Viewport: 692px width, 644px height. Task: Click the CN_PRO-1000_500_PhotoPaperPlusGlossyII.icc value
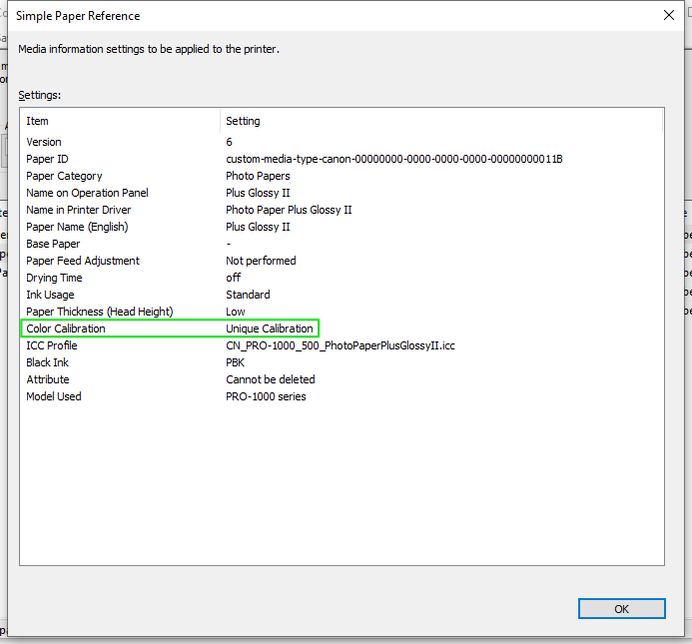click(x=340, y=346)
